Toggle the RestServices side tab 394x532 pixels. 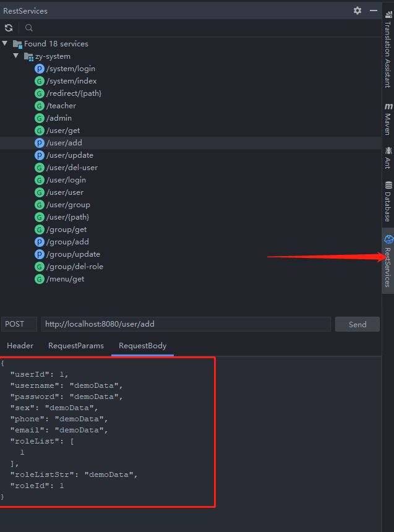pos(388,260)
